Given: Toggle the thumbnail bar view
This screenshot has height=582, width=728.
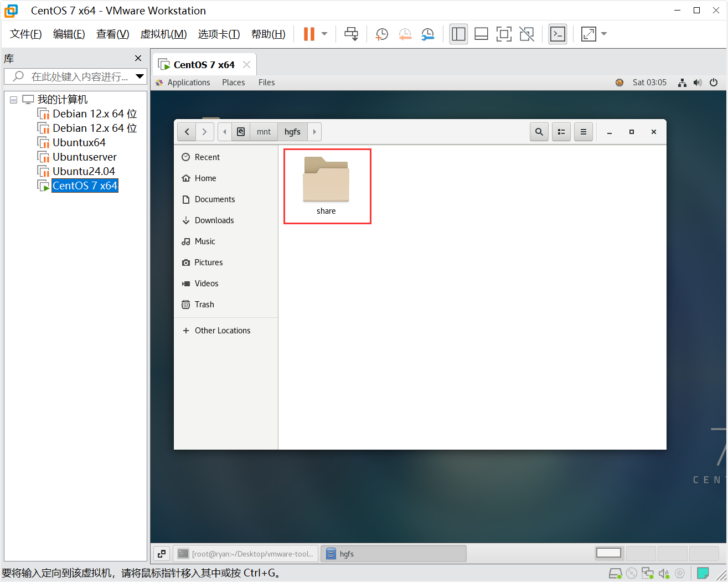Looking at the screenshot, I should 481,34.
